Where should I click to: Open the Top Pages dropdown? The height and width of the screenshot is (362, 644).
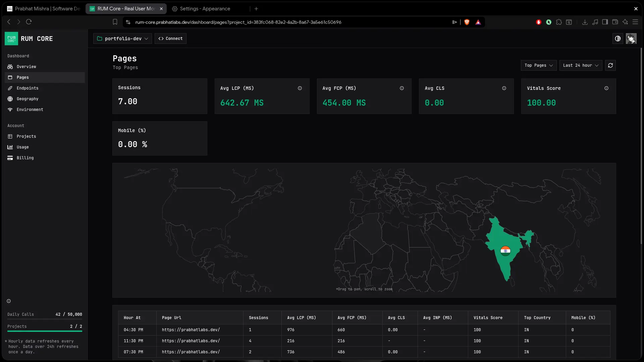point(538,65)
